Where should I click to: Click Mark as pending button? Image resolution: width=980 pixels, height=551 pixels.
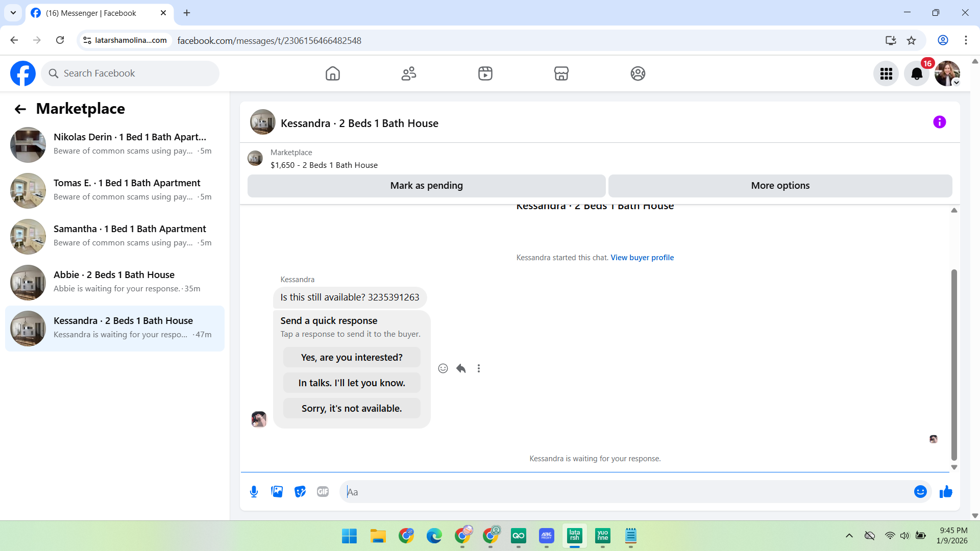coord(426,186)
